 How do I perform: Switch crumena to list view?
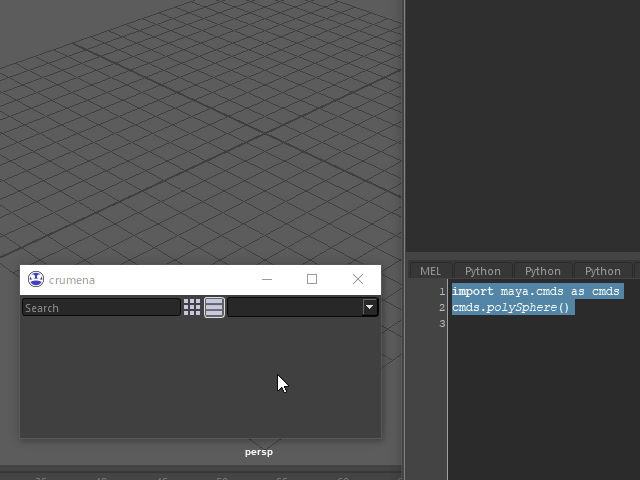(x=214, y=307)
